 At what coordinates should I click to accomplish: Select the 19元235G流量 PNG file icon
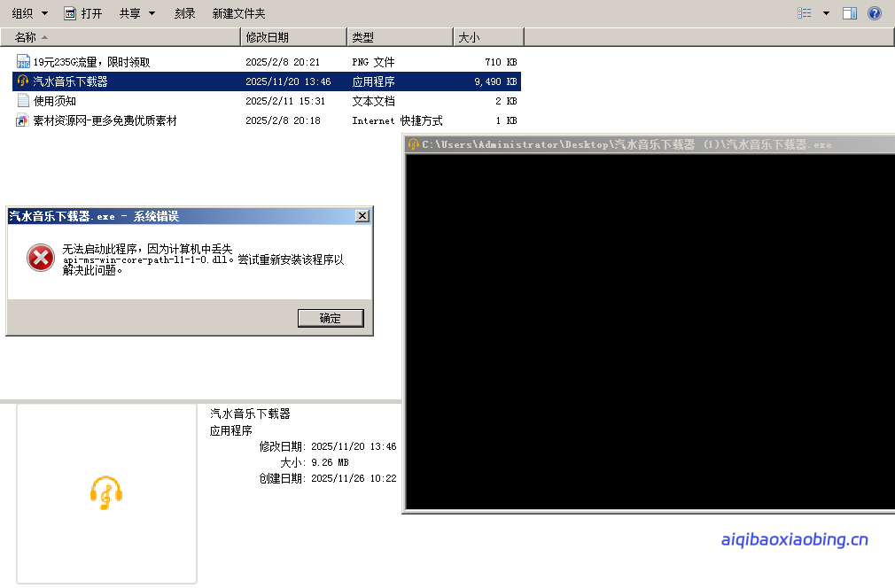(23, 62)
